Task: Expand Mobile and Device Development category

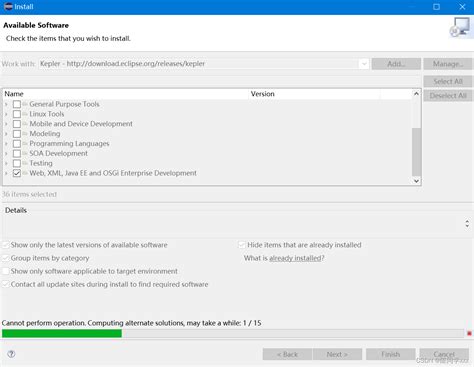Action: pos(6,124)
